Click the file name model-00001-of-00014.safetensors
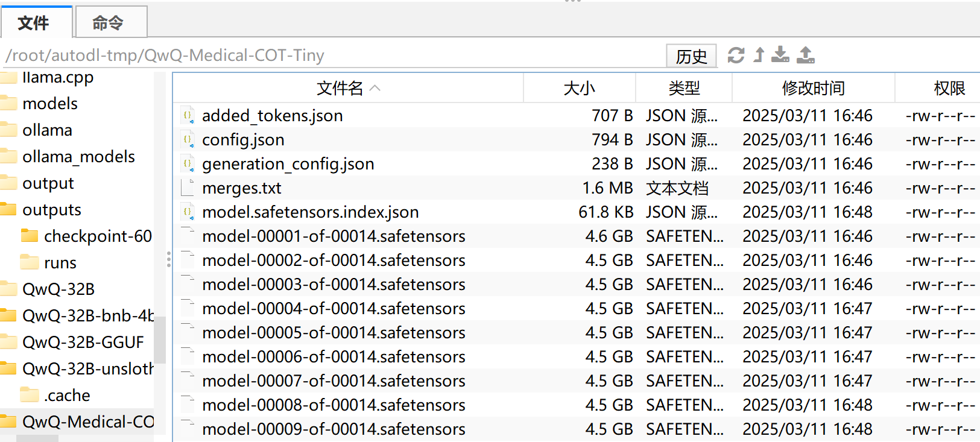Image resolution: width=980 pixels, height=442 pixels. pos(334,236)
